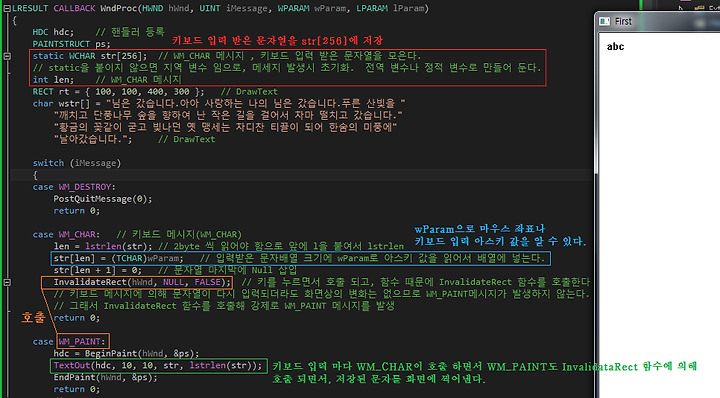Click the 'str[len + 1] = 0;' statement

[98, 270]
